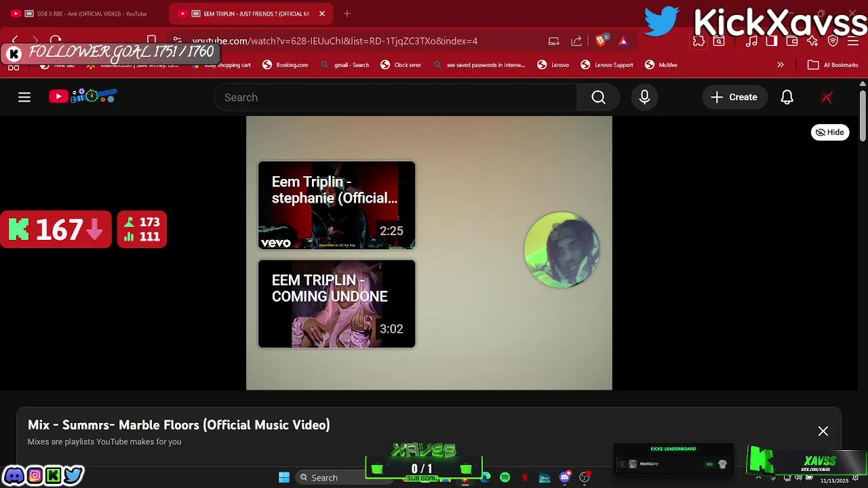This screenshot has height=488, width=868.
Task: Click the YouTube search input field
Action: 395,98
